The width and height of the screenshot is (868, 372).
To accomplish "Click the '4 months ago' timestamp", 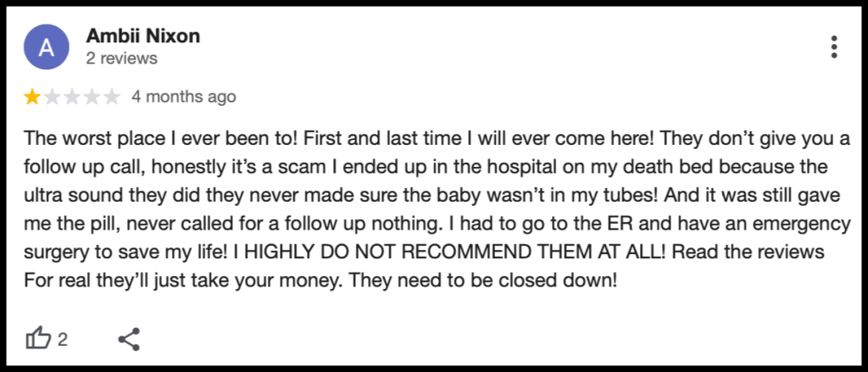I will 184,97.
